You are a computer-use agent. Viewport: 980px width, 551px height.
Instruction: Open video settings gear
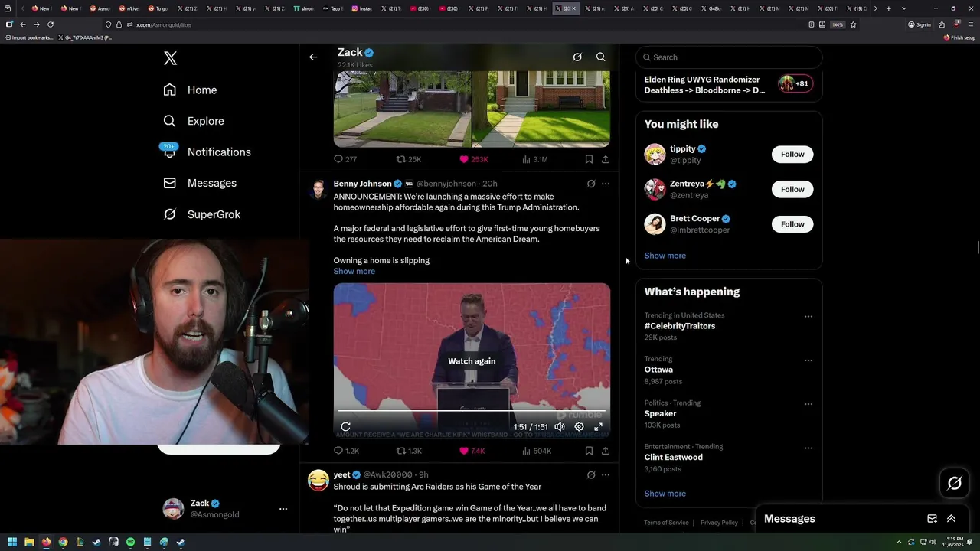[579, 427]
